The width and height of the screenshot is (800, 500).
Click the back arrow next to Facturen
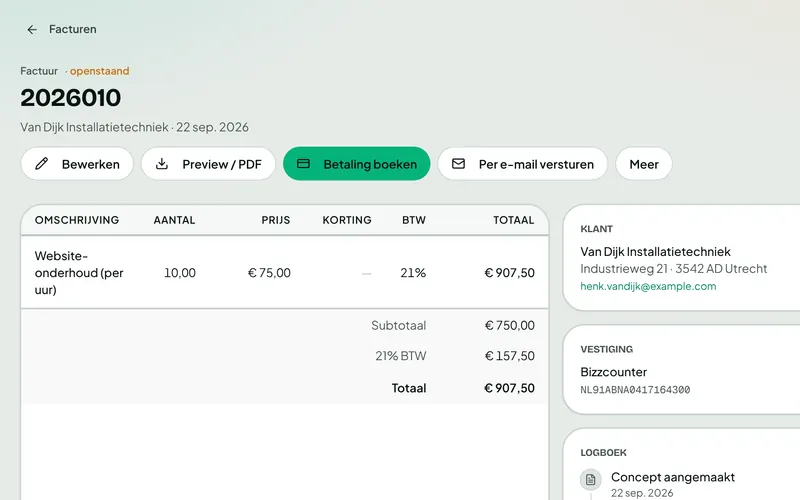[x=32, y=30]
